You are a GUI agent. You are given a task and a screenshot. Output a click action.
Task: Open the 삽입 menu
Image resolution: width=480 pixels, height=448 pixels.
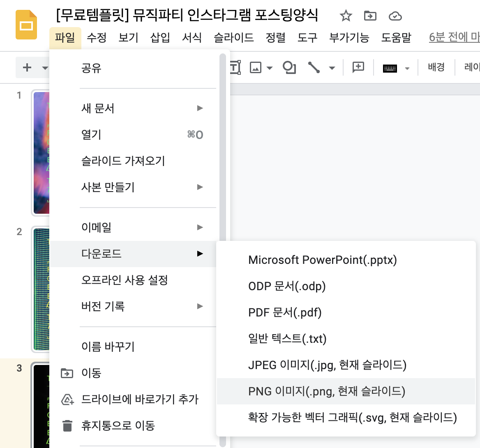pyautogui.click(x=160, y=38)
